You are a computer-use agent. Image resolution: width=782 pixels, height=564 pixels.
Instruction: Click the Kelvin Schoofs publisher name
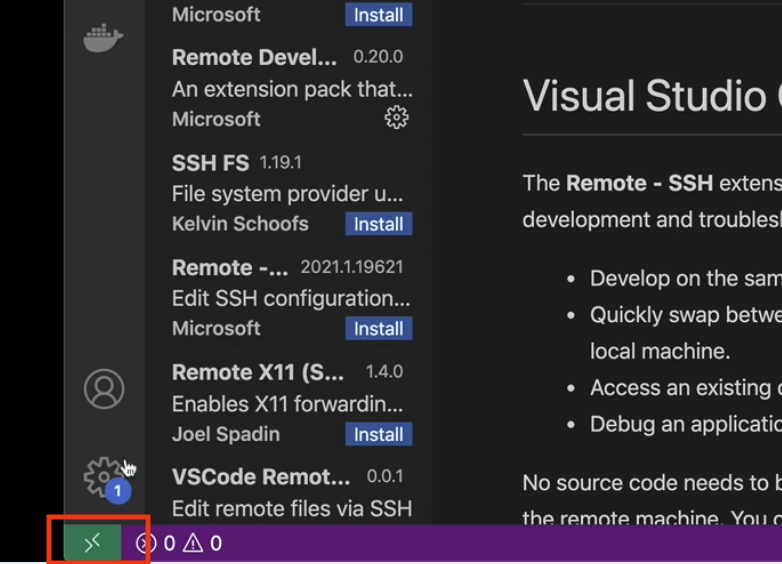tap(240, 224)
